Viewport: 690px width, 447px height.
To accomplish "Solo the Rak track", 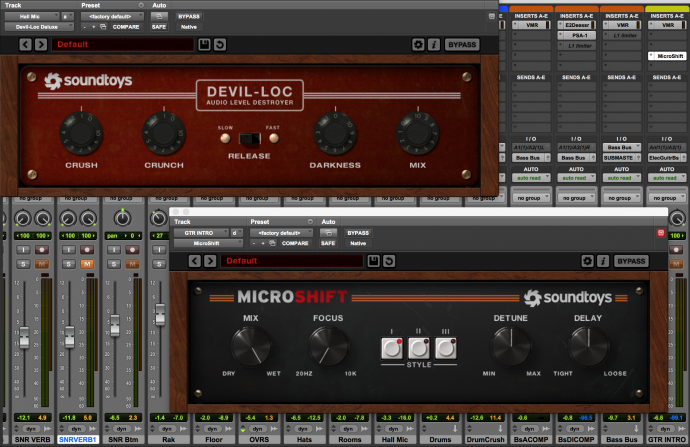I will (x=159, y=264).
